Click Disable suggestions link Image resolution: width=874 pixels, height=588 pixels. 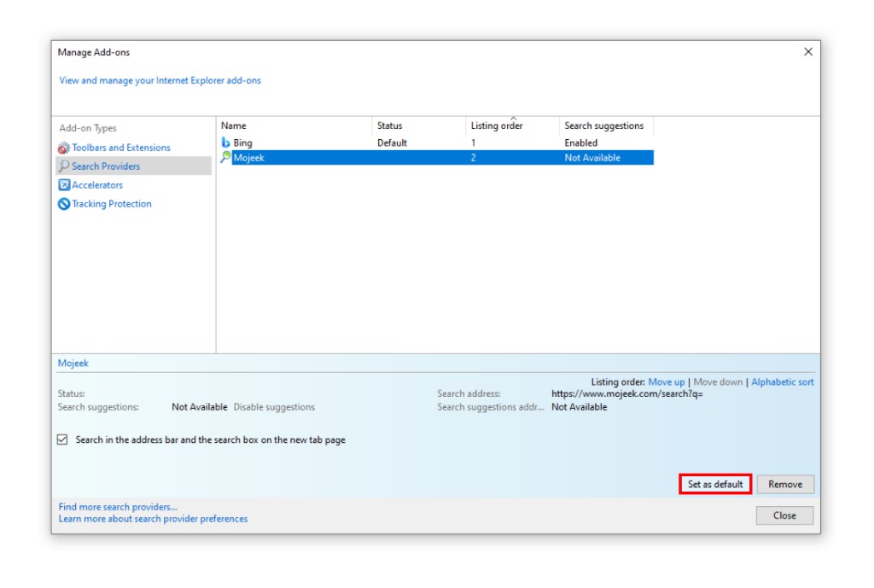pos(274,407)
